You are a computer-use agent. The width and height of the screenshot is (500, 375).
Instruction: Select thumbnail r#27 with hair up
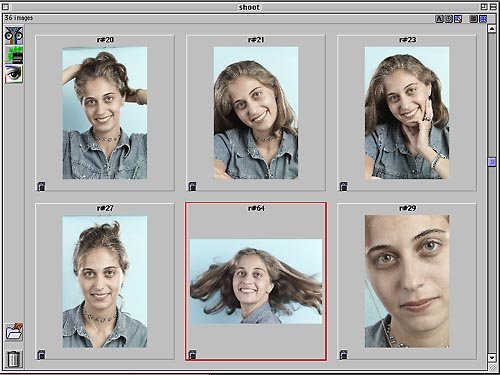(105, 282)
